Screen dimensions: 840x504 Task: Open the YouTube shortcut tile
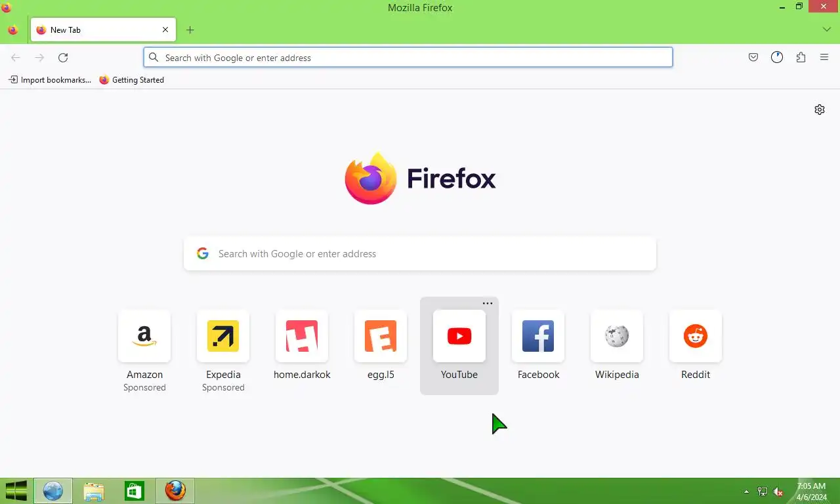coord(459,336)
